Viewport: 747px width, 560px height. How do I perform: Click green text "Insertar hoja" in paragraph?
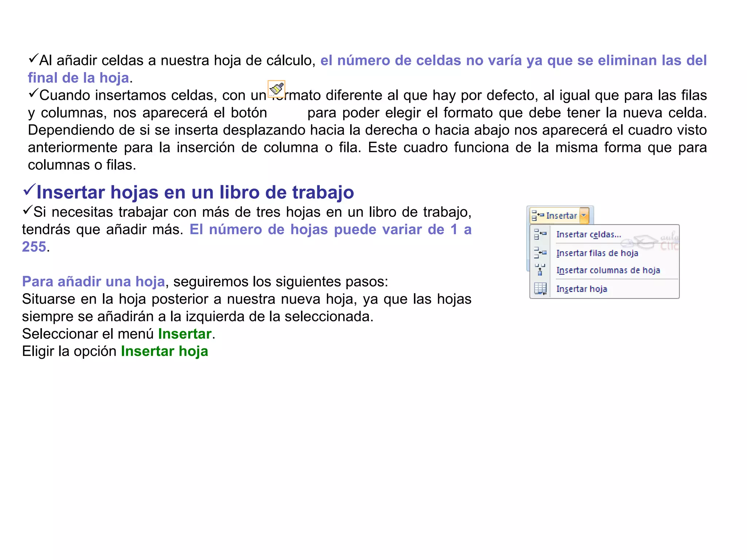(165, 351)
